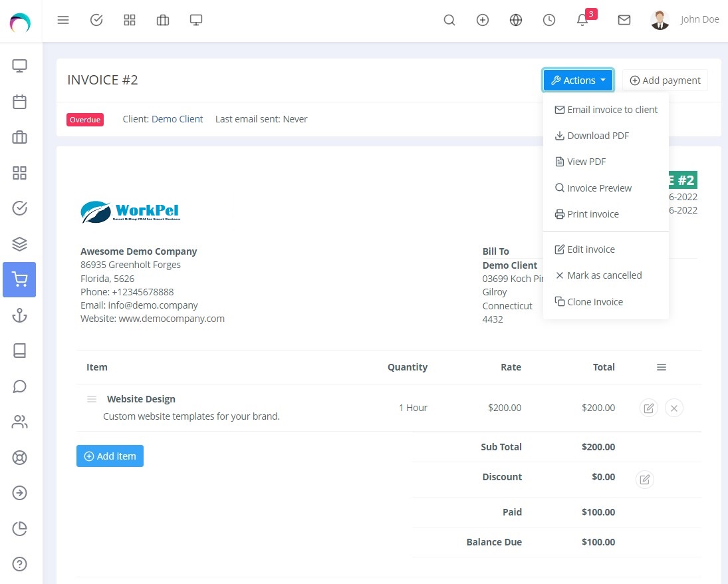The width and height of the screenshot is (728, 584).
Task: Open life buoy support icon in sidebar
Action: click(x=19, y=458)
